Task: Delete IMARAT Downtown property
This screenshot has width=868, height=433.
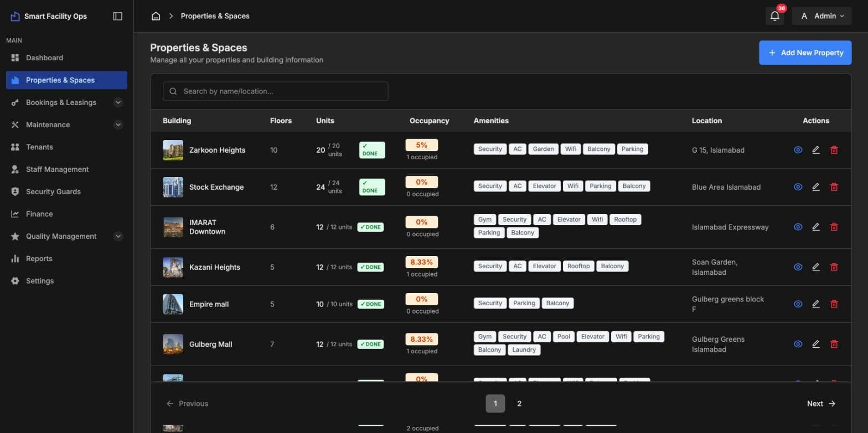Action: pyautogui.click(x=834, y=227)
